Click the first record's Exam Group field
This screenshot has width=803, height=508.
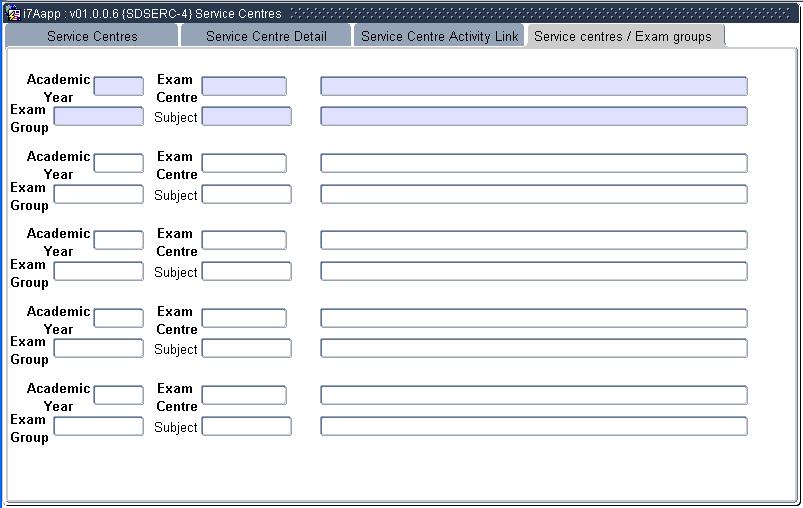[x=98, y=117]
